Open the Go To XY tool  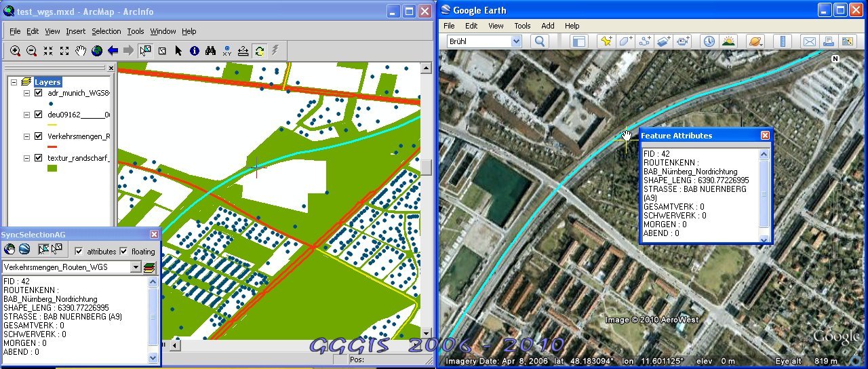point(227,51)
